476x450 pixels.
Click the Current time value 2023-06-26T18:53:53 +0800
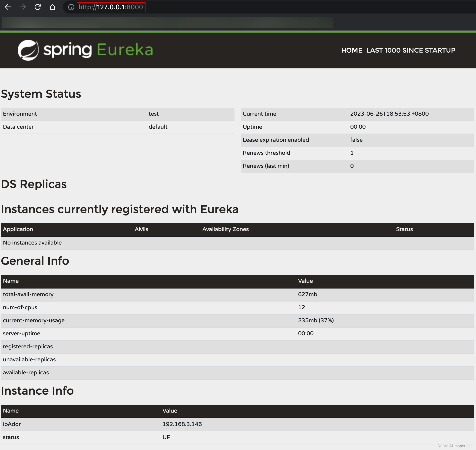tap(389, 114)
